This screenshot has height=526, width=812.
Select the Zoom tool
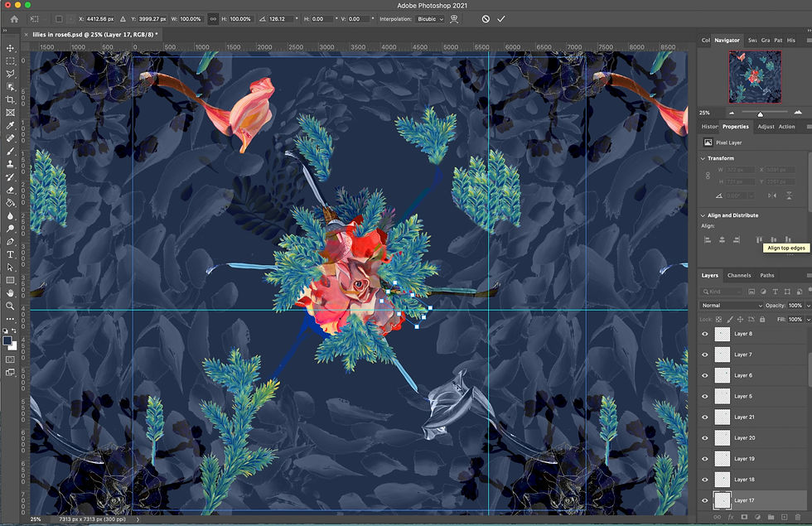[x=10, y=306]
